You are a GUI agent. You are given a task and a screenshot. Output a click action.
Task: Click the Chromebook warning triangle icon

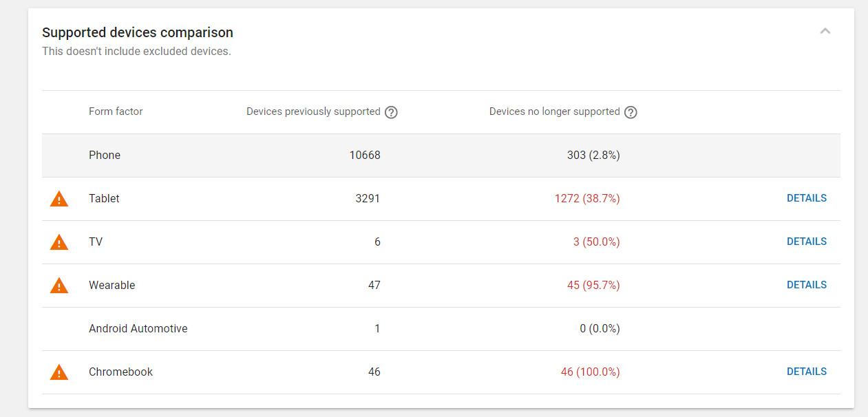tap(59, 372)
